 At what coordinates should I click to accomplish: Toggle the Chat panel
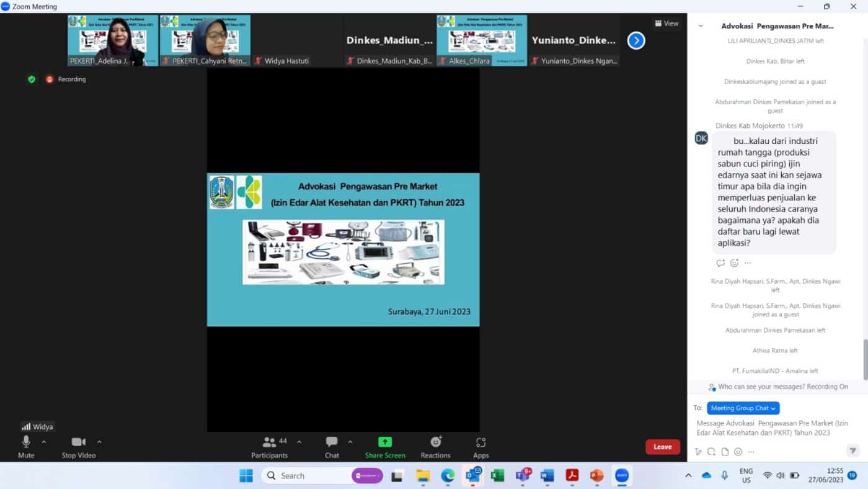click(x=332, y=447)
